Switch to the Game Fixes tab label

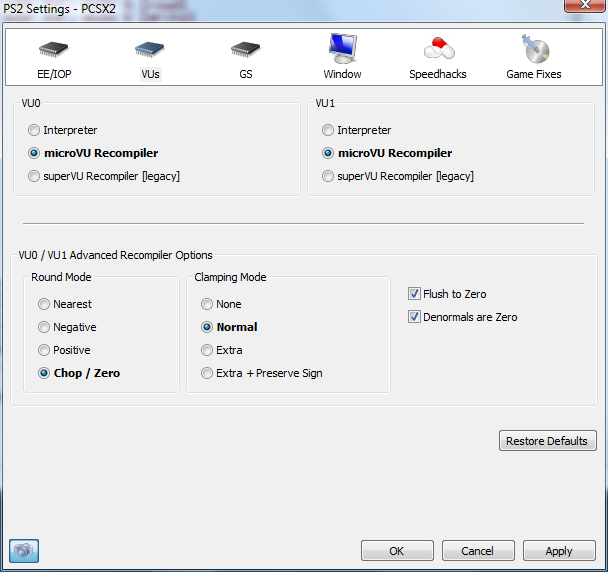point(534,74)
